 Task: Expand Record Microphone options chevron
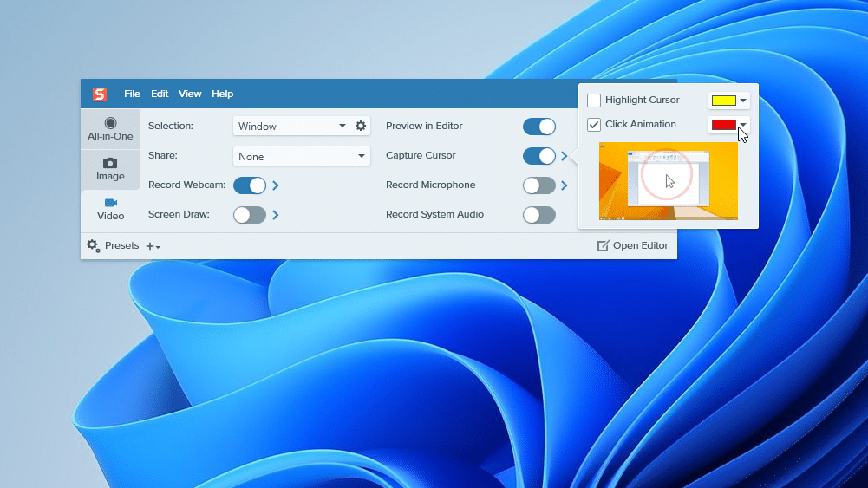click(x=564, y=185)
